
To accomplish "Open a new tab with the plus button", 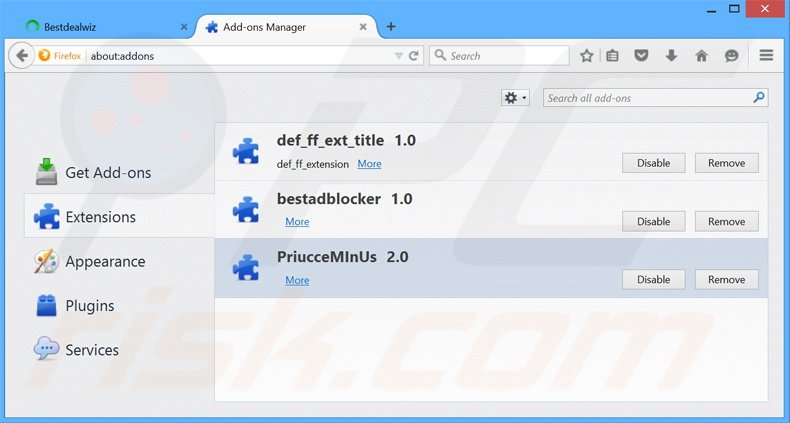I will pos(391,27).
